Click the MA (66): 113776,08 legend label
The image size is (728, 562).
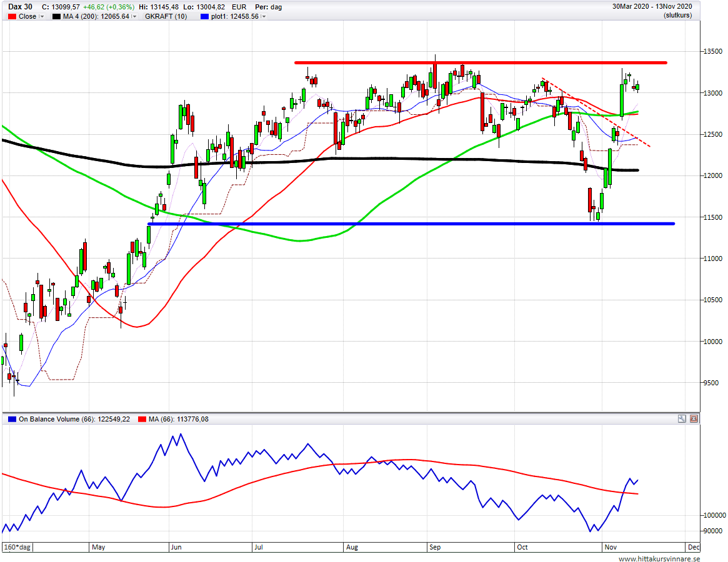click(179, 419)
